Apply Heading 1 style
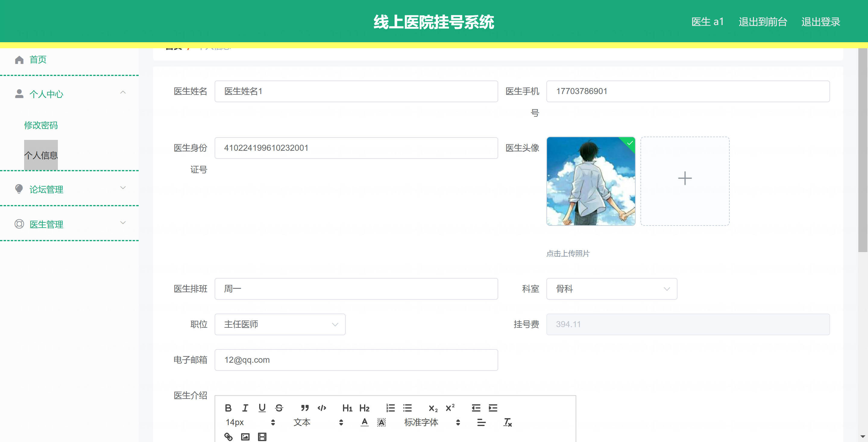The width and height of the screenshot is (868, 442). [348, 408]
